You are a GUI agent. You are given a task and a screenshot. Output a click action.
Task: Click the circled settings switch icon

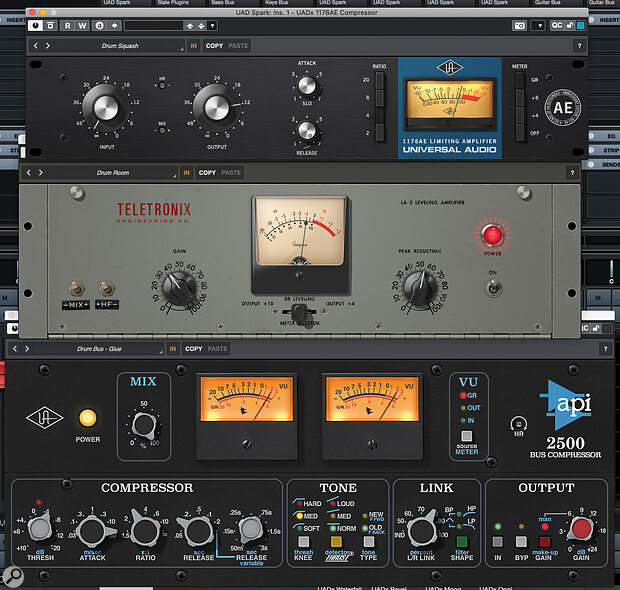pyautogui.click(x=100, y=26)
